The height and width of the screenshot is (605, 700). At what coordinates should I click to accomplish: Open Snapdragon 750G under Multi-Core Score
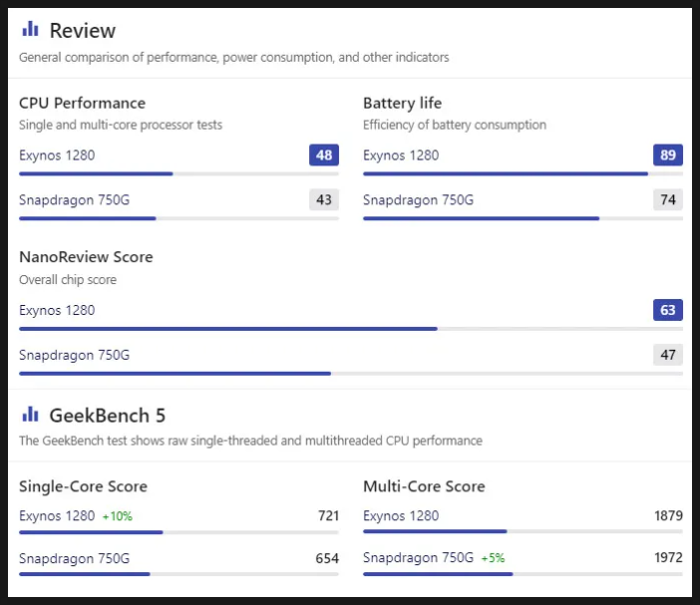tap(418, 558)
